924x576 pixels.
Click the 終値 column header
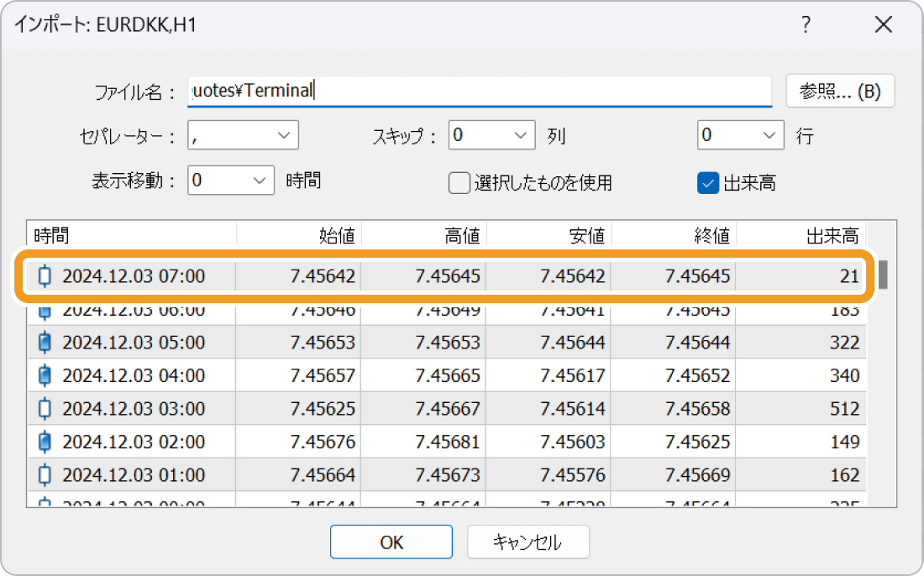click(x=674, y=235)
